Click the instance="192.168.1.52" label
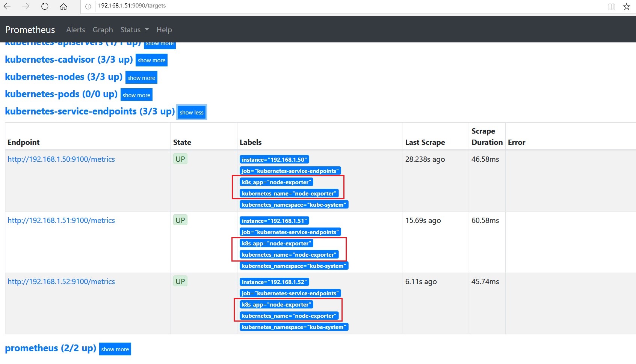Image resolution: width=636 pixels, height=364 pixels. [274, 282]
